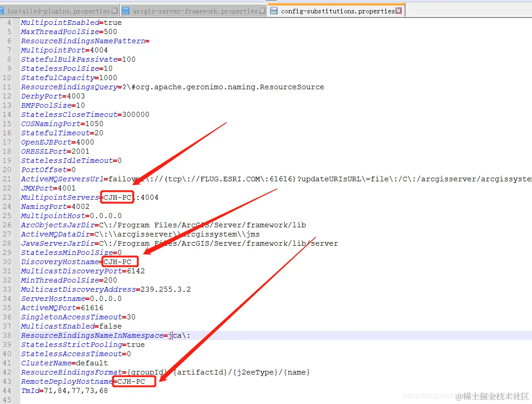Click the CJH-PC value of DiscoveryHostname

(x=117, y=261)
